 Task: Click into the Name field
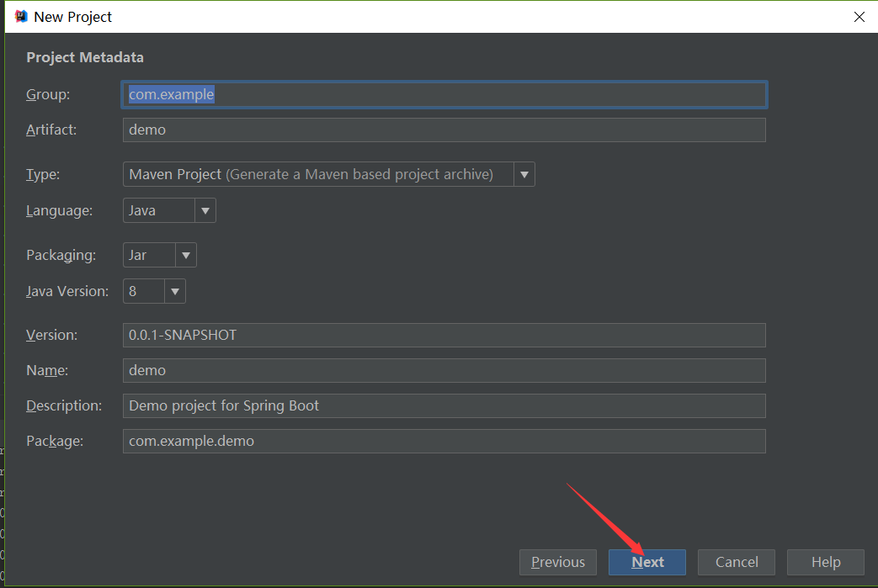[444, 370]
